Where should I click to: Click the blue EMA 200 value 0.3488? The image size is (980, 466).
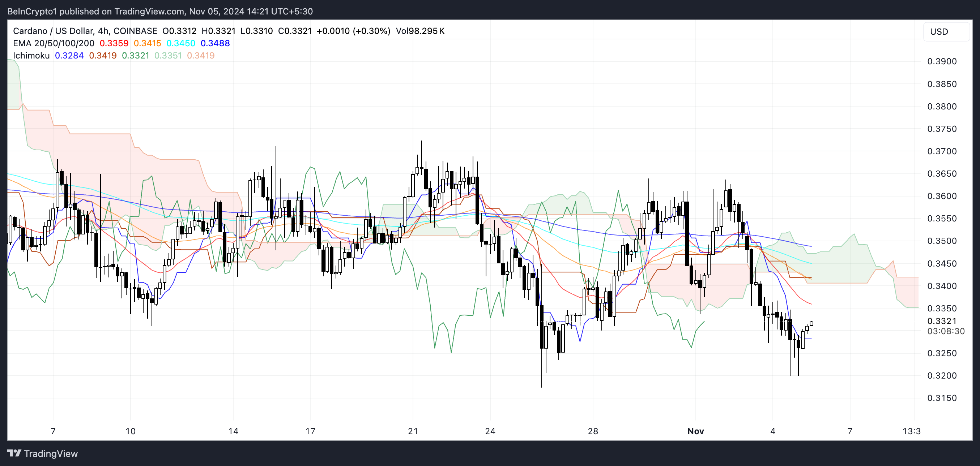[x=215, y=43]
